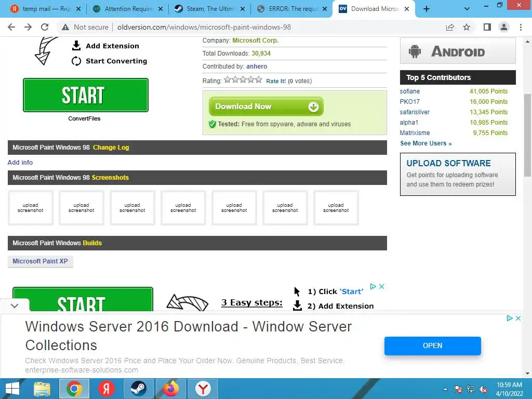Click the fourth upload screenshot thumbnail
532x399 pixels.
tap(183, 208)
